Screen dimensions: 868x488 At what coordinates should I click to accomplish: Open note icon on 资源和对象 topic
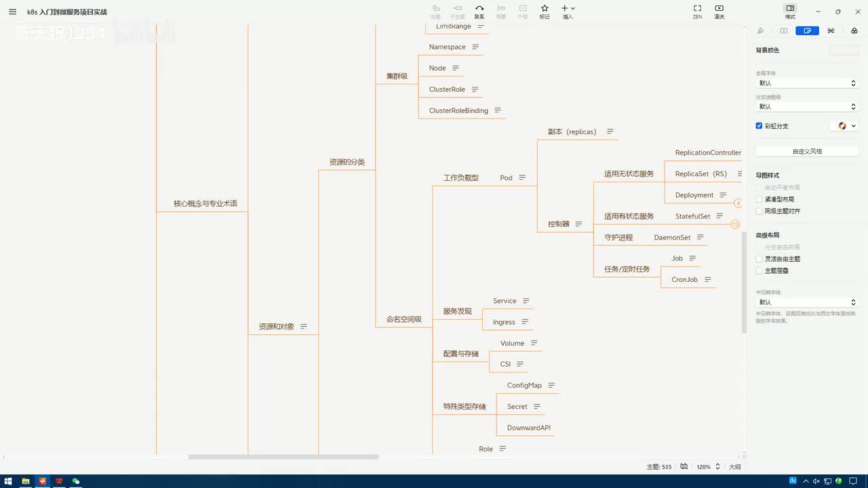(304, 326)
